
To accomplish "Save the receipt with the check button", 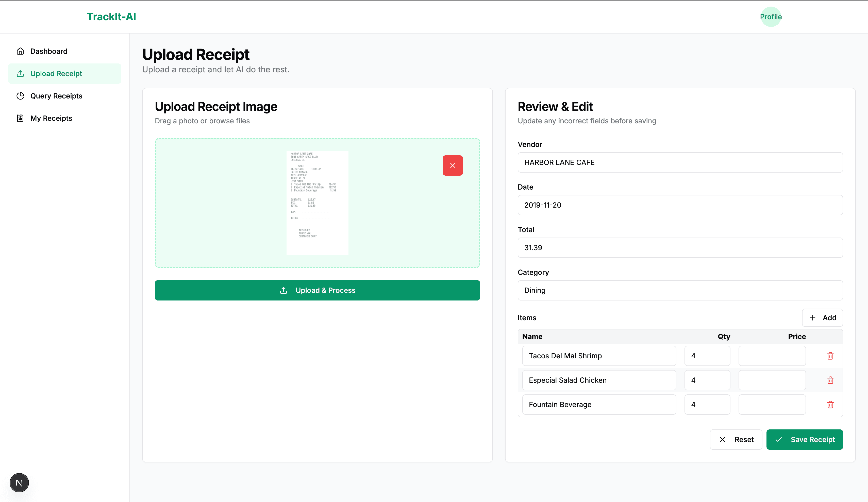I will [805, 439].
